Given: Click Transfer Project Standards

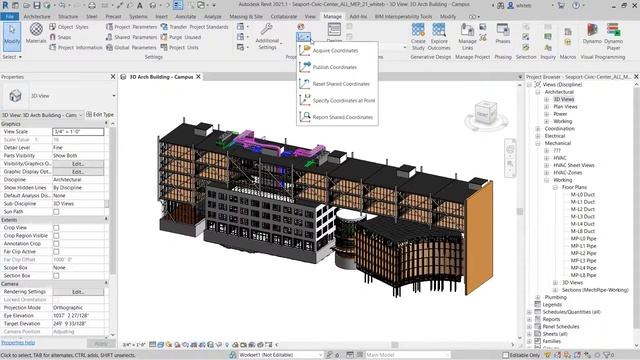Looking at the screenshot, I should (x=194, y=27).
